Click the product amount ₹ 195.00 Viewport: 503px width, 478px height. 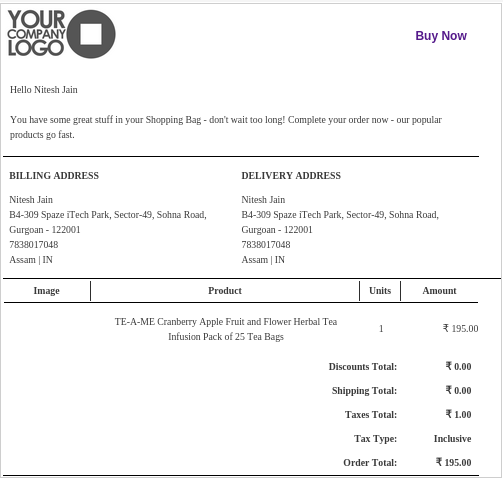[460, 329]
